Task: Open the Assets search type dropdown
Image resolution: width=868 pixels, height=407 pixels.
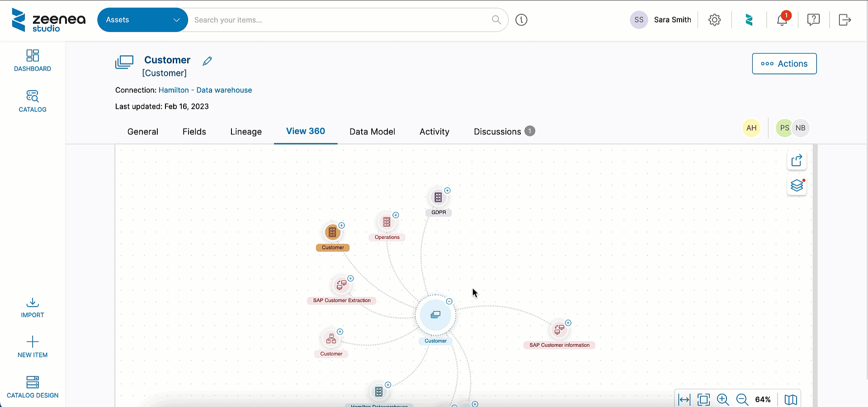Action: click(142, 19)
